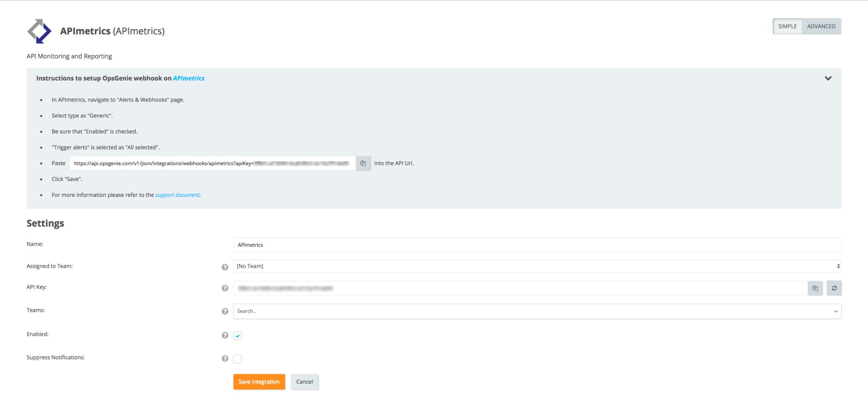Click the APImetrics logo icon
868x415 pixels.
coord(39,31)
